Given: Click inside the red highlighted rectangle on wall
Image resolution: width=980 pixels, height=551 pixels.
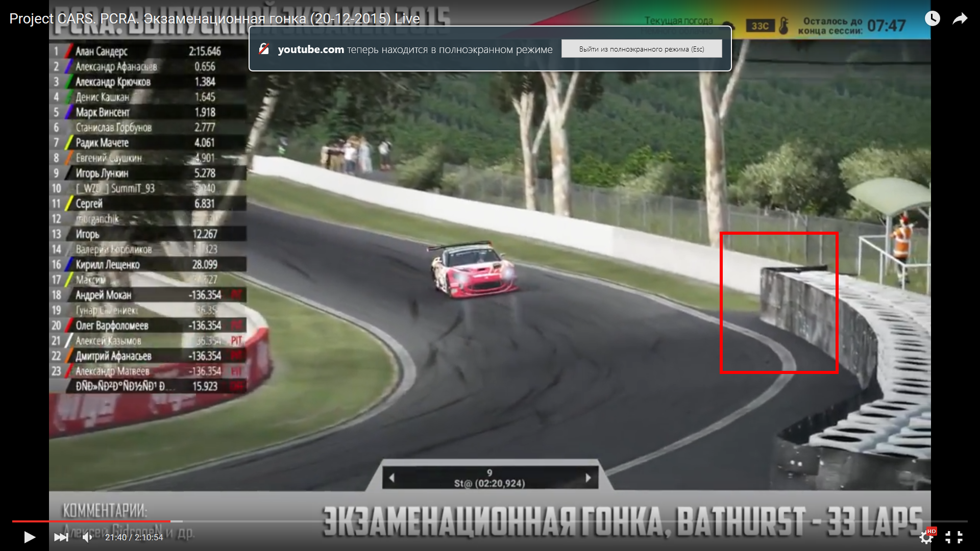Looking at the screenshot, I should [778, 303].
